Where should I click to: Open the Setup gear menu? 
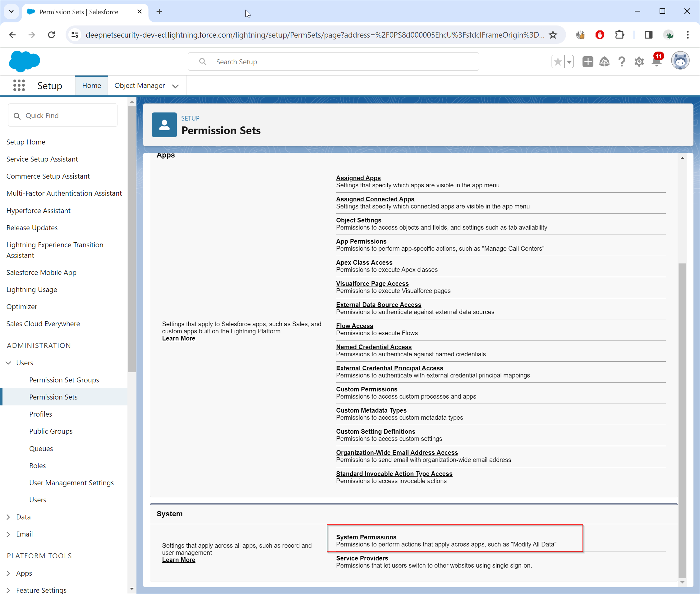(639, 62)
